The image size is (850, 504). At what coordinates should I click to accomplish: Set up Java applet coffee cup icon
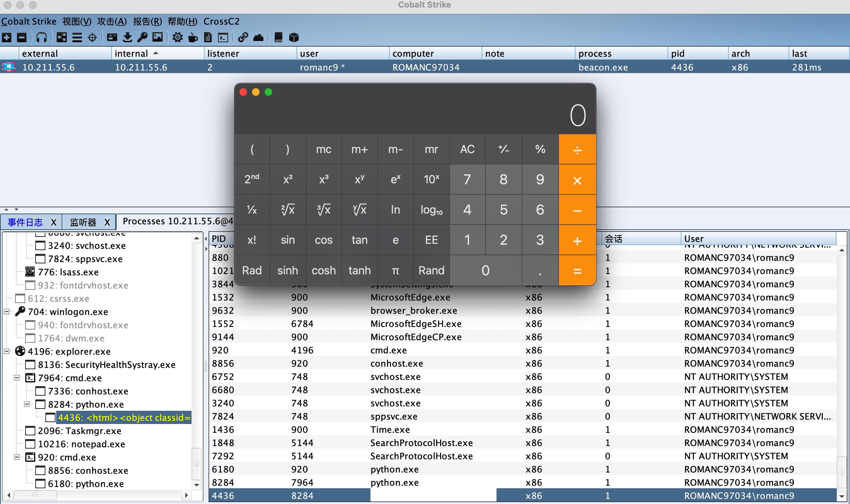pos(193,37)
